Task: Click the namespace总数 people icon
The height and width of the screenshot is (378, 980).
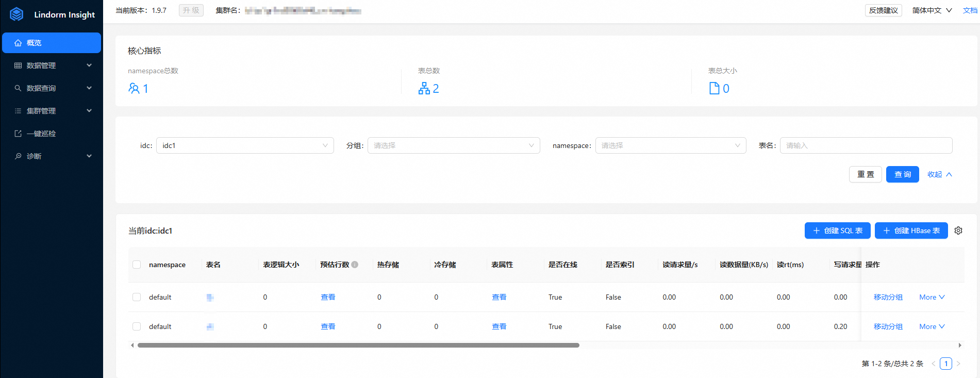Action: point(134,89)
